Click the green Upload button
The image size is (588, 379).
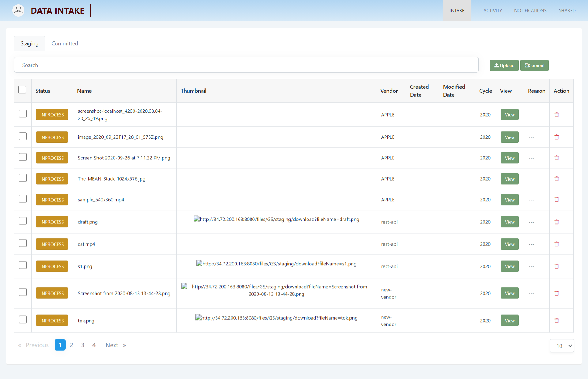pyautogui.click(x=504, y=66)
